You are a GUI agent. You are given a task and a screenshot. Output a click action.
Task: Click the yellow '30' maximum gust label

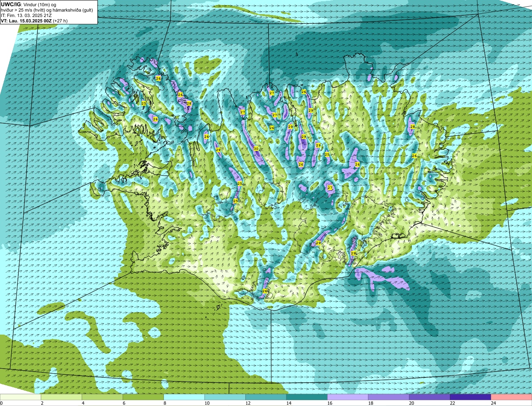click(x=256, y=149)
